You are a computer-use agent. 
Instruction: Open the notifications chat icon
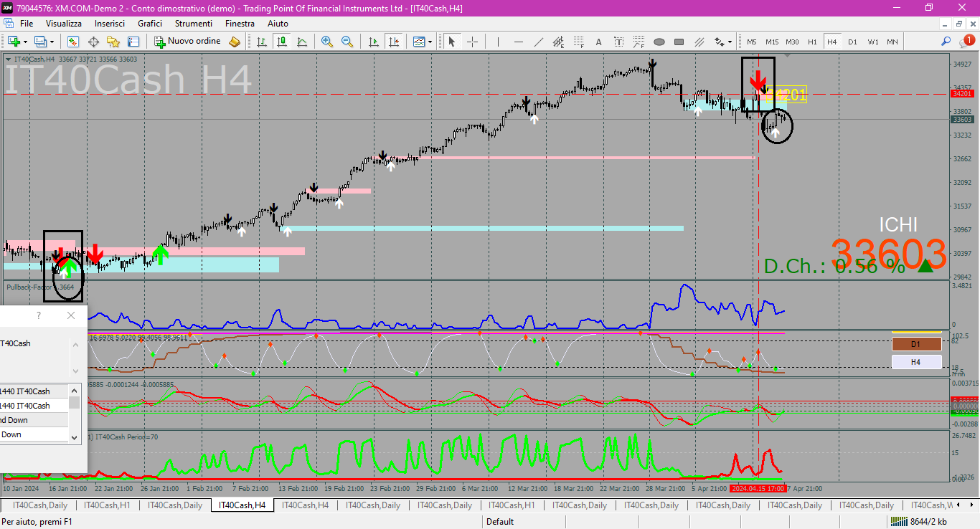(966, 41)
